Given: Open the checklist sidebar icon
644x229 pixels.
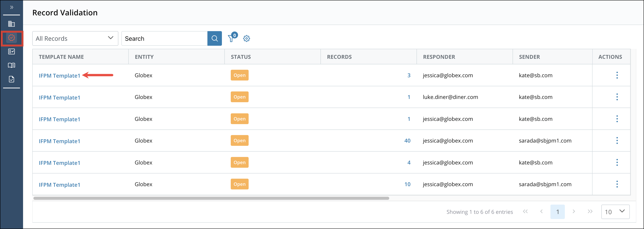Looking at the screenshot, I should click(x=12, y=51).
